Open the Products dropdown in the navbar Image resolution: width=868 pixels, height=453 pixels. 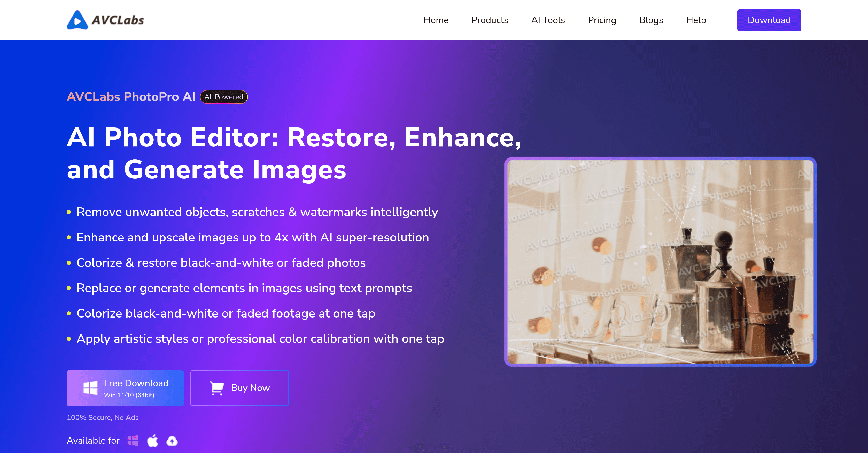click(x=490, y=20)
